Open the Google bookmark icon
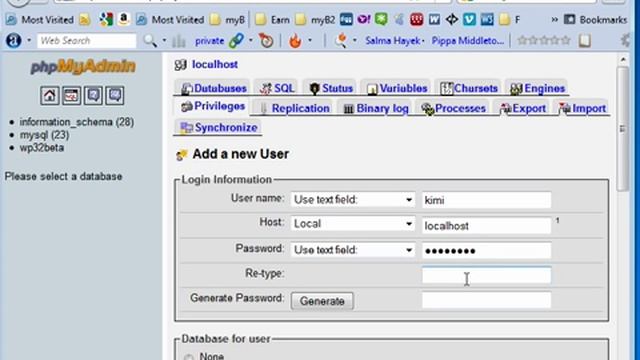 106,19
